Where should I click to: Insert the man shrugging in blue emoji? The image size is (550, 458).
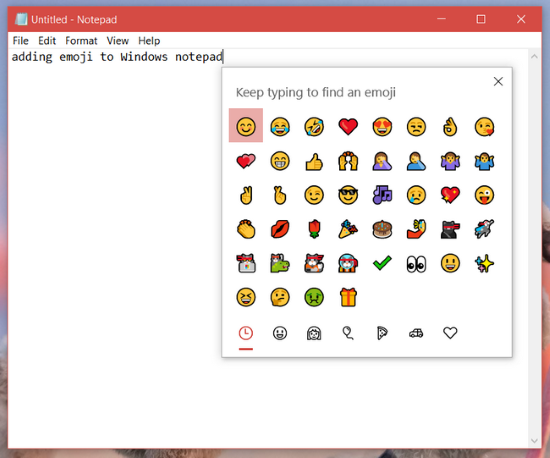click(484, 161)
